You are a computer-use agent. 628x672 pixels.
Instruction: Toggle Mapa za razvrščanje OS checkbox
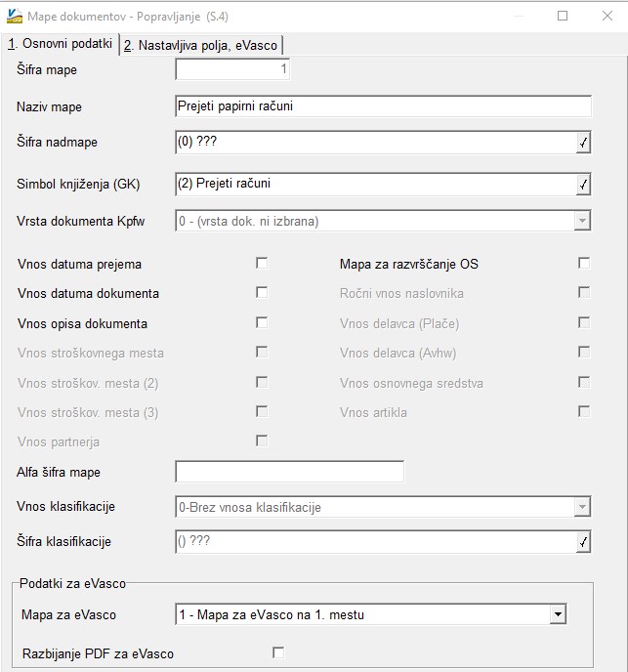[584, 263]
